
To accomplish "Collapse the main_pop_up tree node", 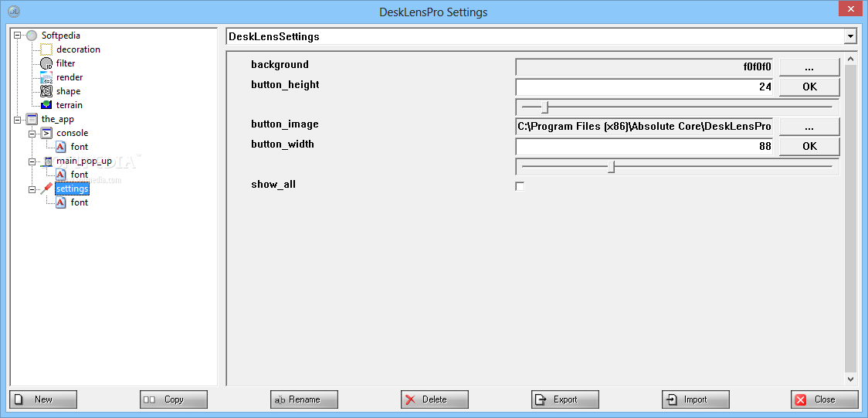I will [32, 161].
